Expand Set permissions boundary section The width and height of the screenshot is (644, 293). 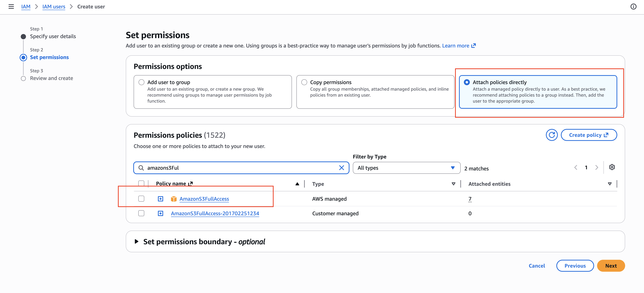coord(136,241)
